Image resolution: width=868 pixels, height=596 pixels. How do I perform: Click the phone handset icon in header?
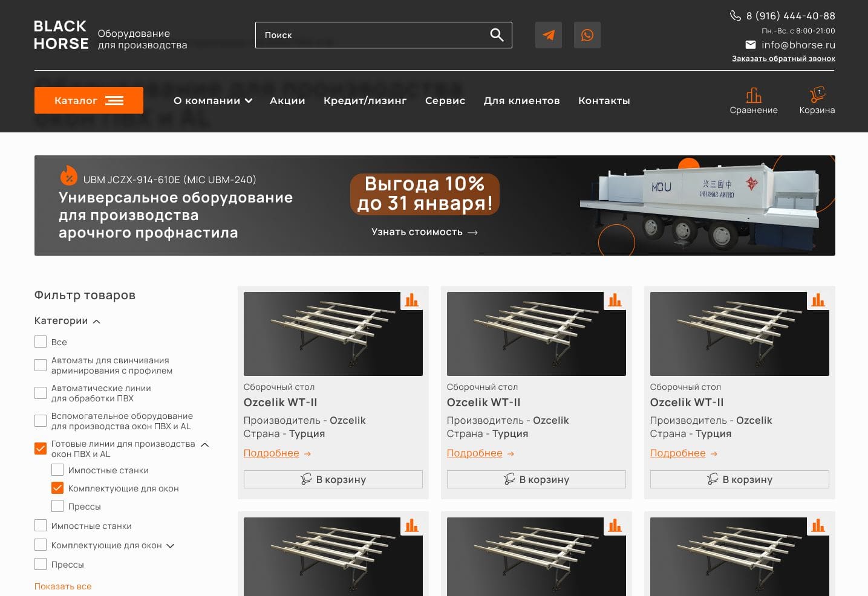pyautogui.click(x=736, y=16)
